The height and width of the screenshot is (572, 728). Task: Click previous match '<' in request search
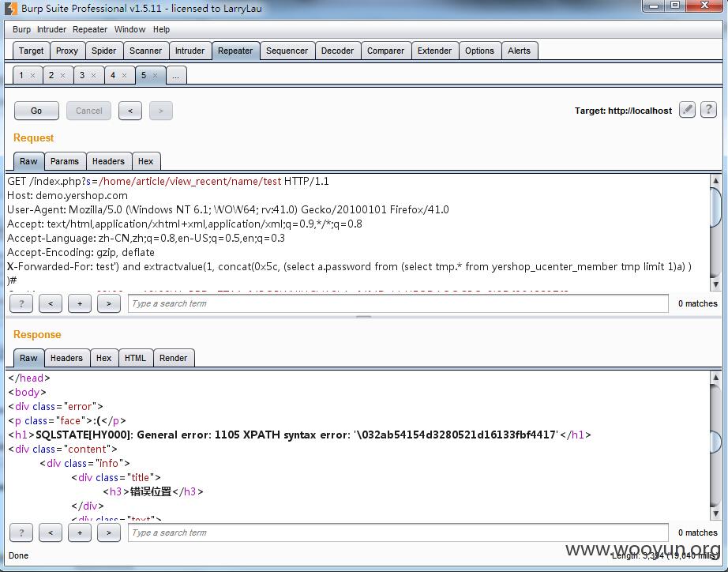(51, 303)
